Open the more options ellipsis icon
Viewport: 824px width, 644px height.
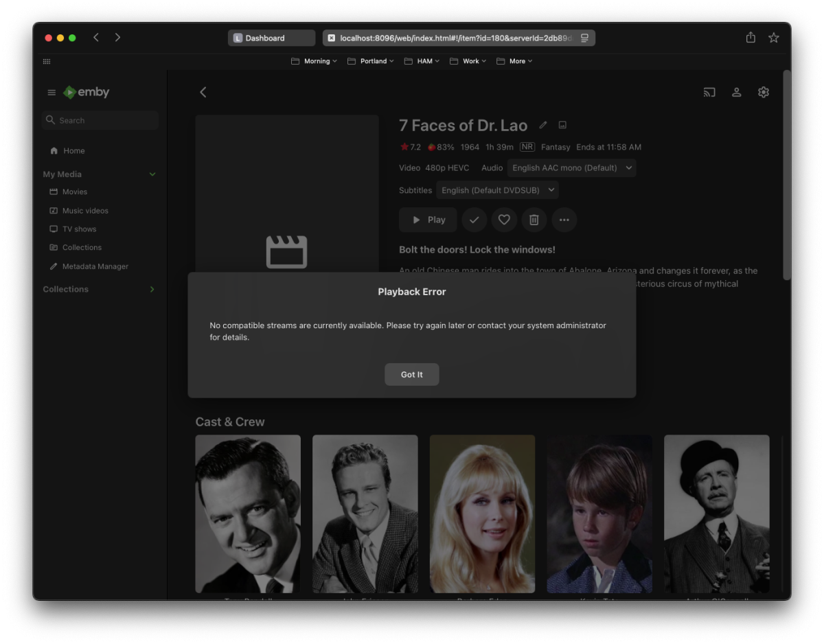click(564, 220)
